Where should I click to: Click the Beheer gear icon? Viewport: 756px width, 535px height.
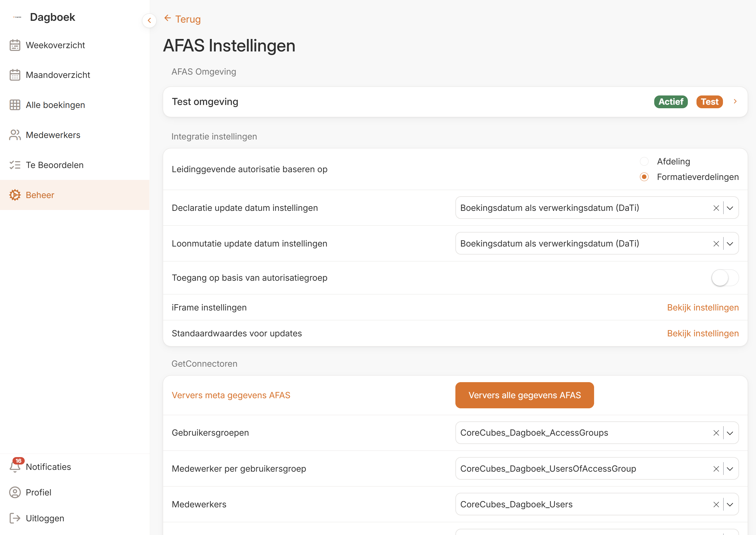(15, 195)
